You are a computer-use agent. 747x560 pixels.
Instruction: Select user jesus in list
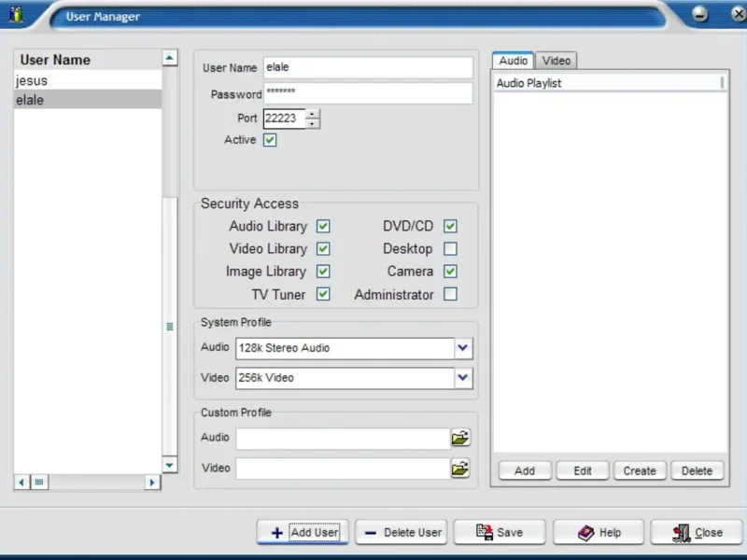[88, 80]
